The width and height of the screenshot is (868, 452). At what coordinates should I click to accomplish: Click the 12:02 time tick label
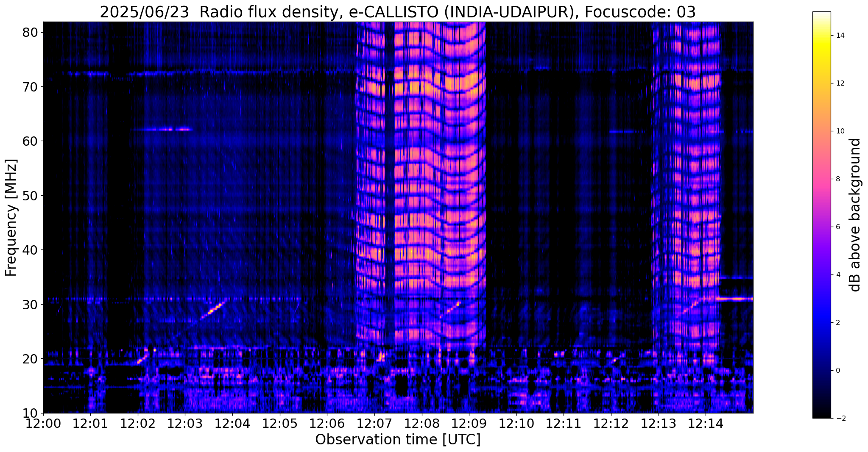click(x=138, y=424)
